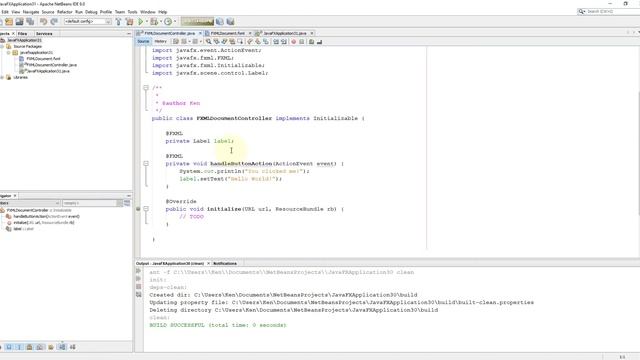Switch to the Services tab
This screenshot has height=360, width=640.
pyautogui.click(x=44, y=33)
